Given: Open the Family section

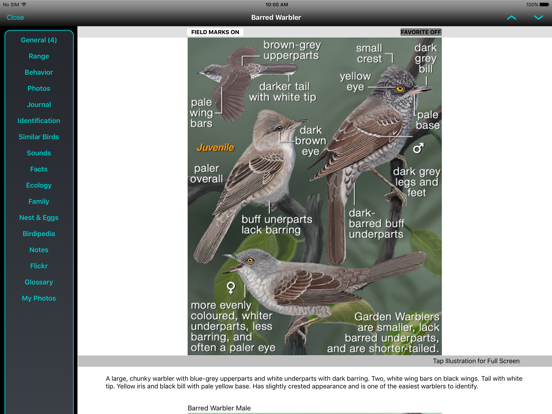Looking at the screenshot, I should (x=39, y=202).
